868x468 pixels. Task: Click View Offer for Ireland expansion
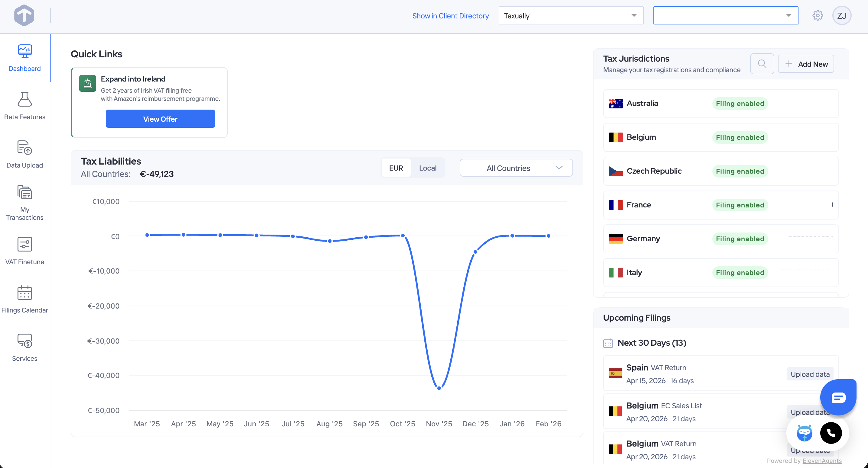pos(160,119)
